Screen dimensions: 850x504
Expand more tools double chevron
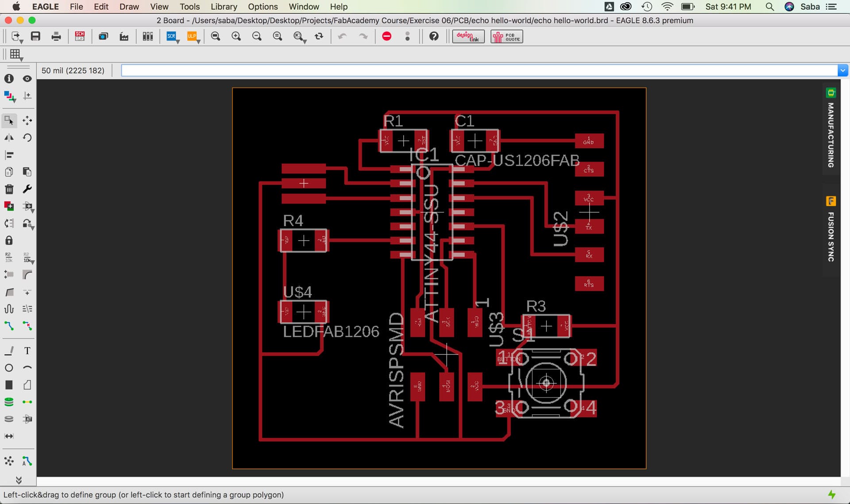pos(19,480)
